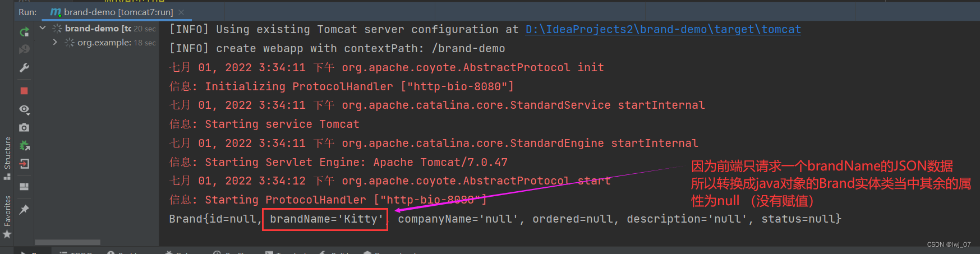Click the green bug attach debugger icon
This screenshot has width=980, height=254.
(x=24, y=146)
